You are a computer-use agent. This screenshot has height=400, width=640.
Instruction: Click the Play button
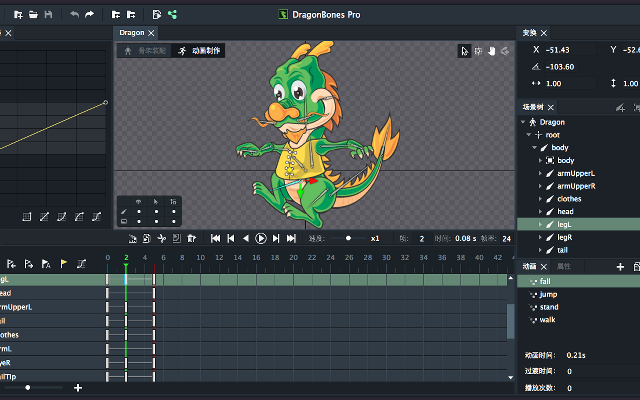point(261,238)
